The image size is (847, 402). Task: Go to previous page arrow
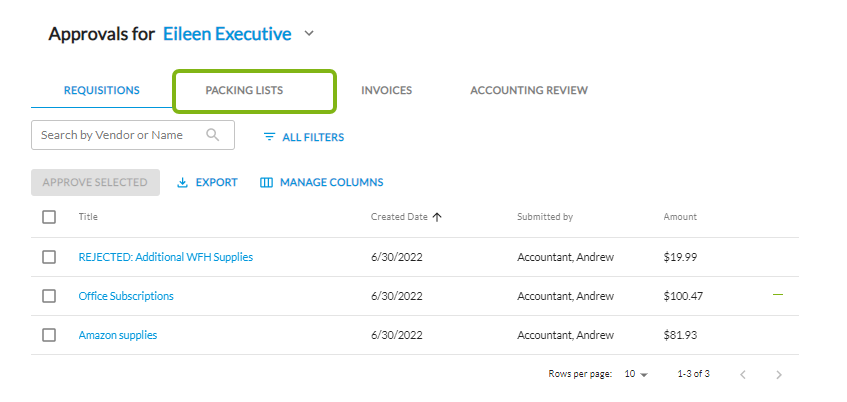tap(742, 374)
